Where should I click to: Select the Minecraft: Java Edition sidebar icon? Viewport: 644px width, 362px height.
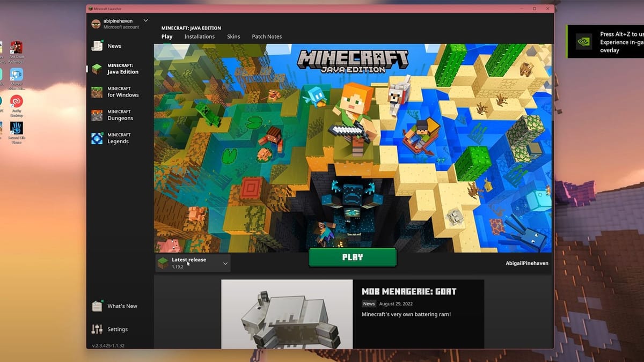[97, 69]
